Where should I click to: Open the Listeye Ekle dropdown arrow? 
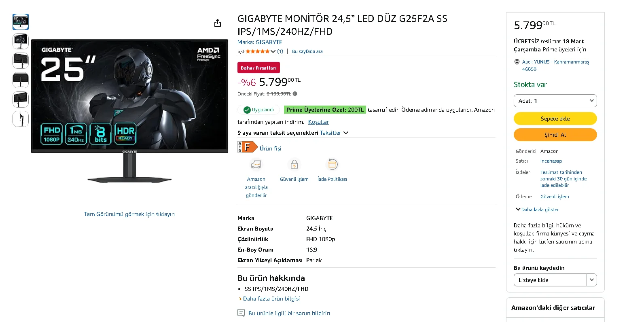pyautogui.click(x=592, y=280)
